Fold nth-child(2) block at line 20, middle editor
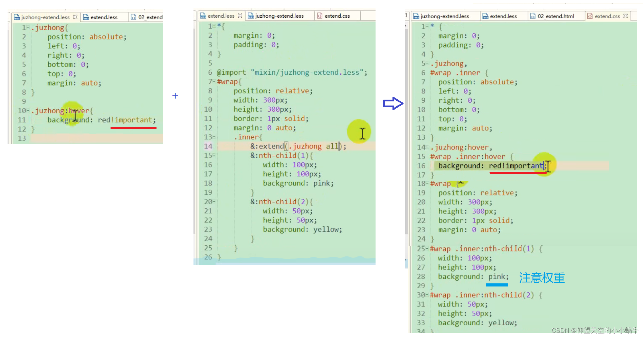Screen dimensions: 644x337 coord(214,201)
